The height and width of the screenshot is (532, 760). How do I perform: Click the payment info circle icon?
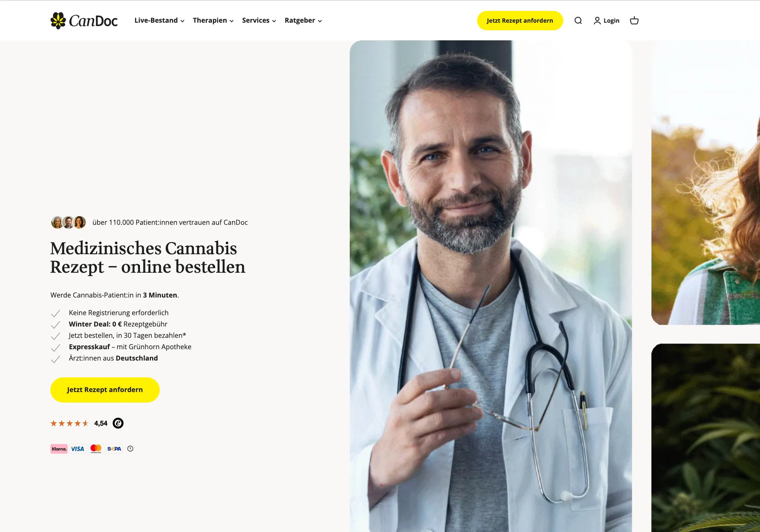point(130,449)
